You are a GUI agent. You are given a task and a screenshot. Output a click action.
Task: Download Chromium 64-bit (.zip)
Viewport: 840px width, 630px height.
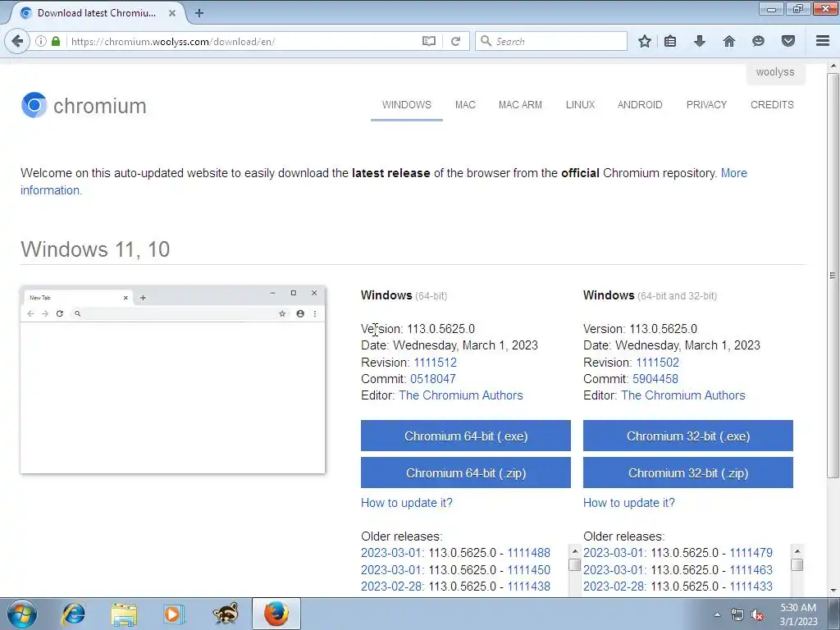click(466, 473)
